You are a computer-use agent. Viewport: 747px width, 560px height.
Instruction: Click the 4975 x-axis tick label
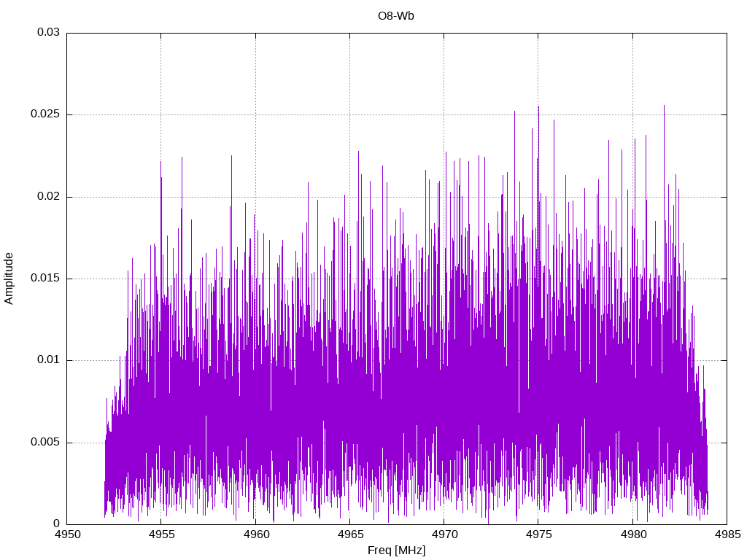(x=539, y=534)
